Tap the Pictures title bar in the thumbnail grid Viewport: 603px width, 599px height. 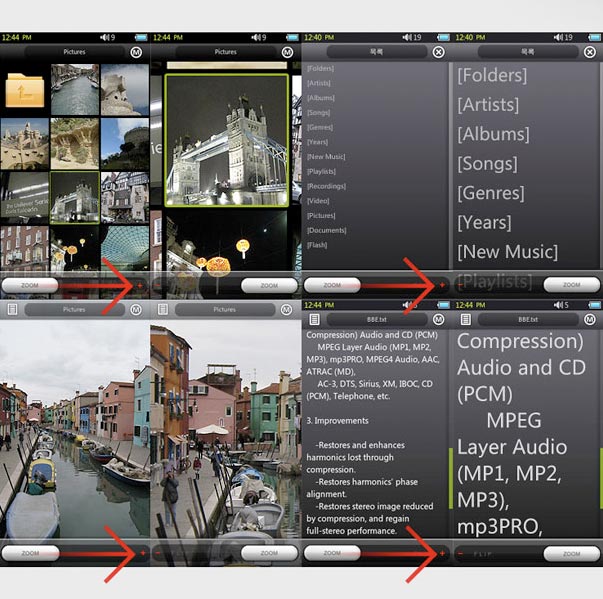pyautogui.click(x=75, y=52)
